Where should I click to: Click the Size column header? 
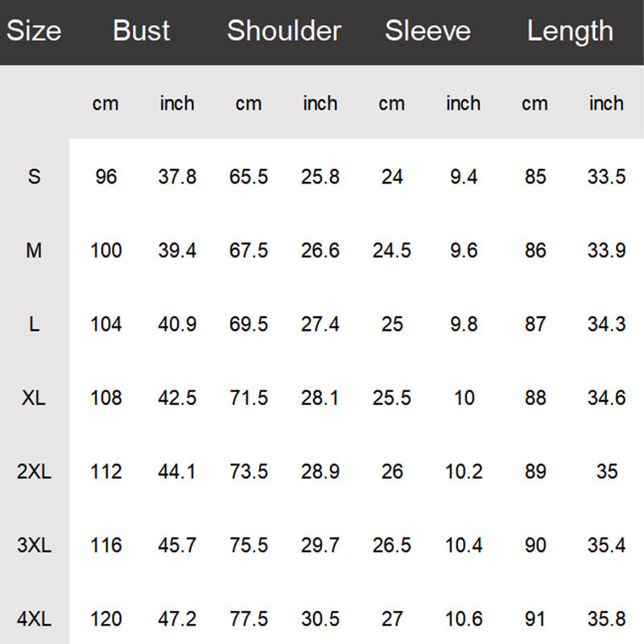(x=34, y=31)
